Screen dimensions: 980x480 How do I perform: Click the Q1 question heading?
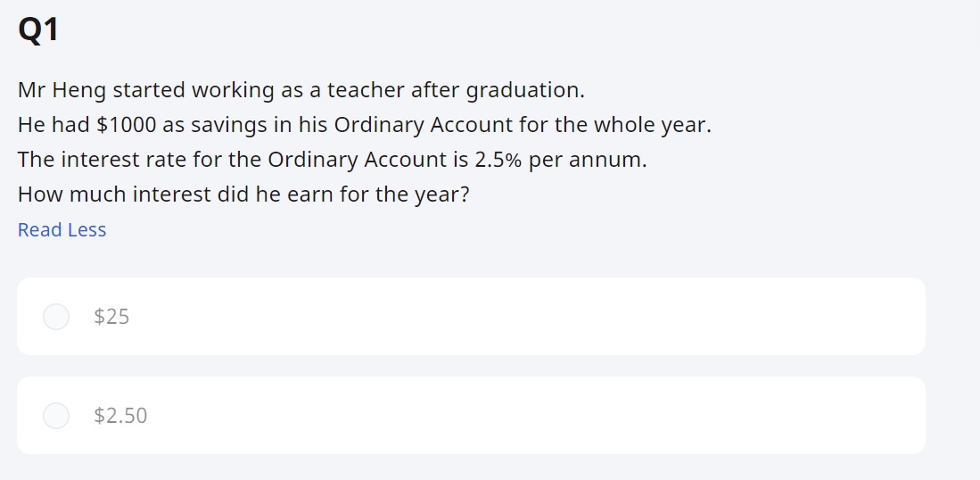click(38, 30)
